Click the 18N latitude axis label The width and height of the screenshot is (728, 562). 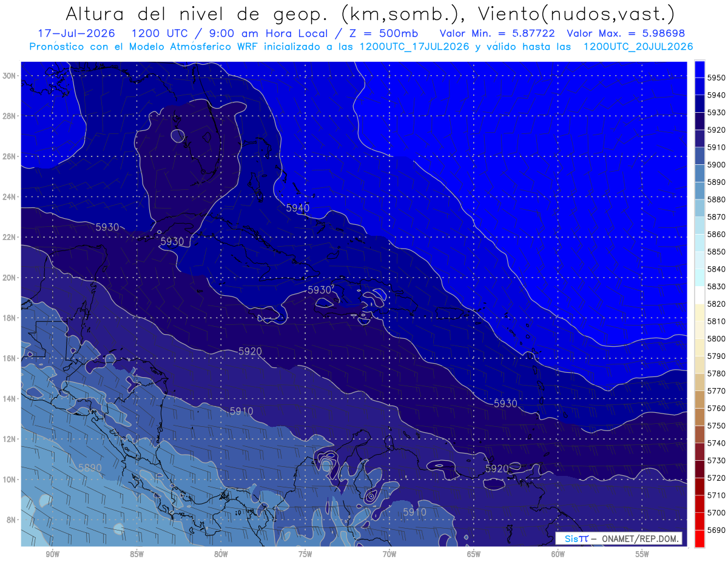10,318
